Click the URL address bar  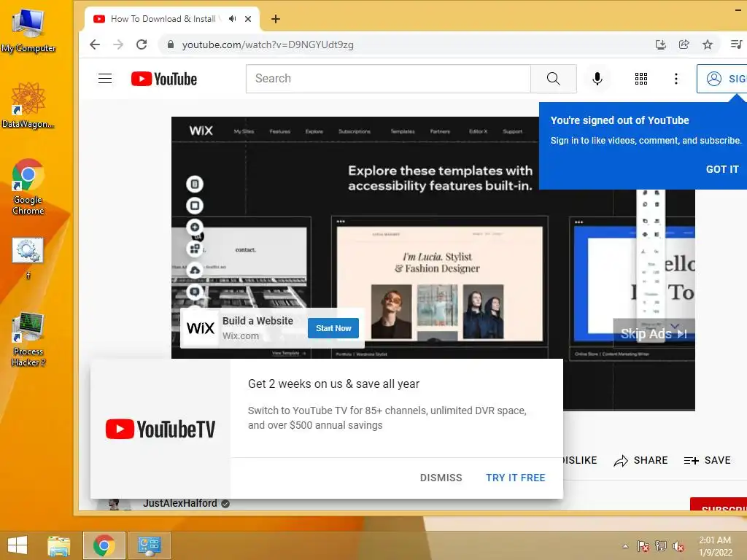click(x=405, y=44)
